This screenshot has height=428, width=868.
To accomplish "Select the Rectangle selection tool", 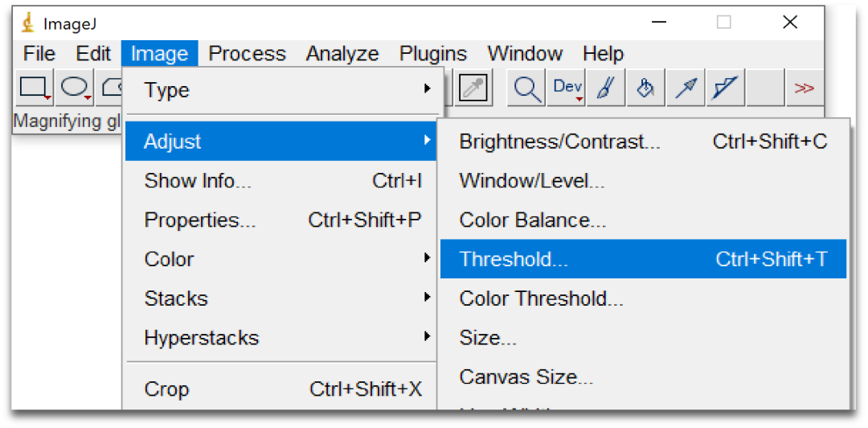I will [35, 88].
